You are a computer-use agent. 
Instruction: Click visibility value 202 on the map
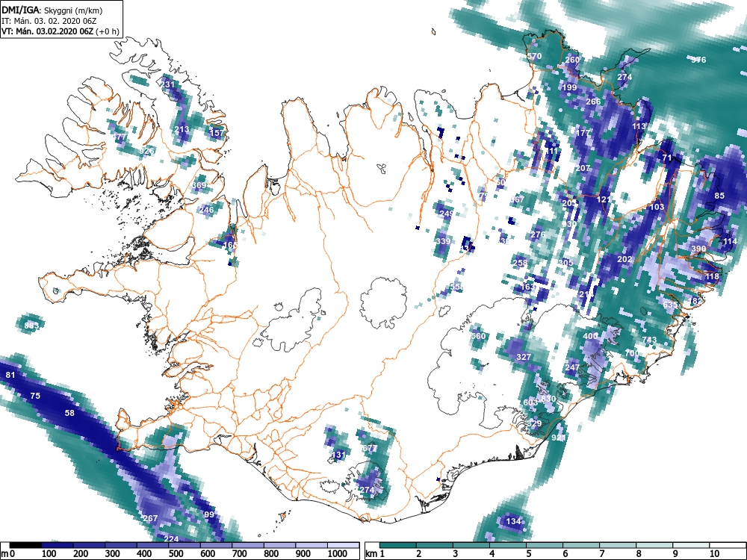[624, 260]
